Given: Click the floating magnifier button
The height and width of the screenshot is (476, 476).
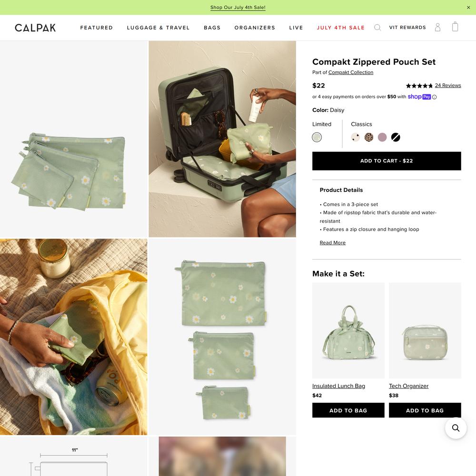Looking at the screenshot, I should pyautogui.click(x=456, y=428).
